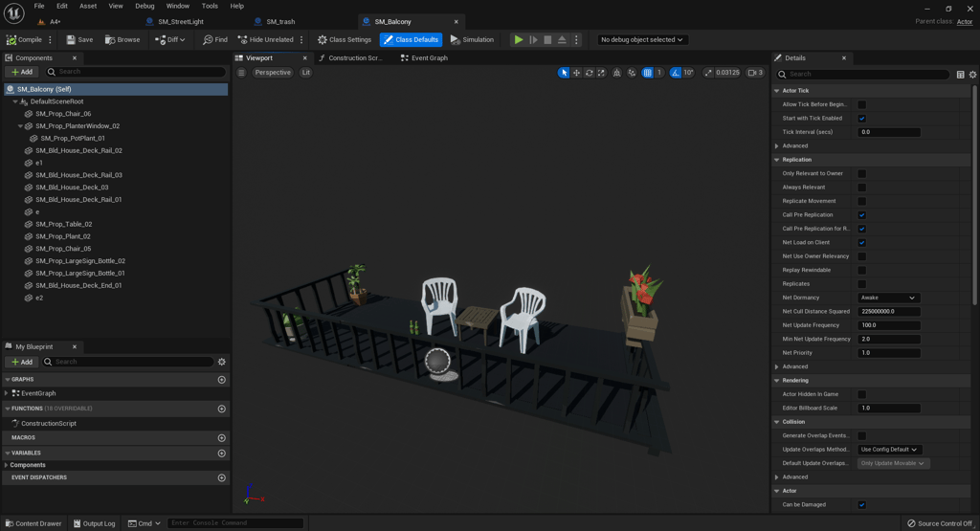Open the Asset menu
Screen dimensions: 980x531
point(88,6)
